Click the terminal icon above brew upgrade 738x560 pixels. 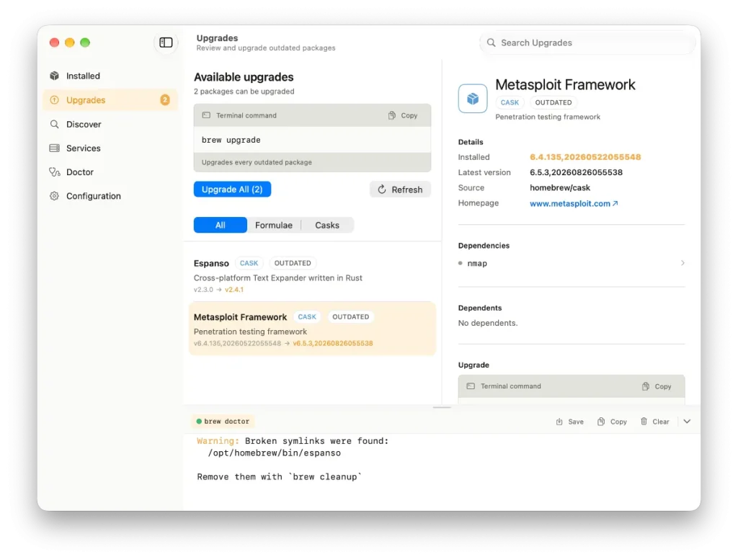(206, 115)
